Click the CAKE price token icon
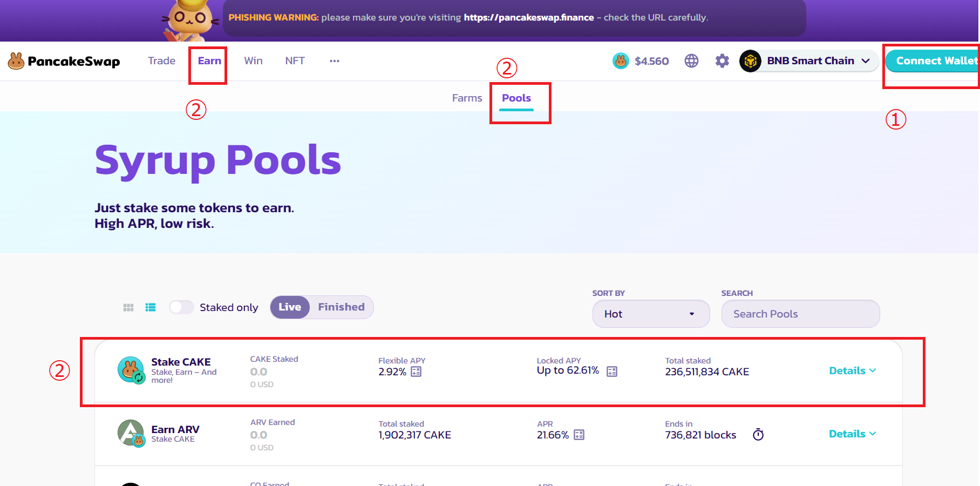The width and height of the screenshot is (980, 486). (621, 61)
